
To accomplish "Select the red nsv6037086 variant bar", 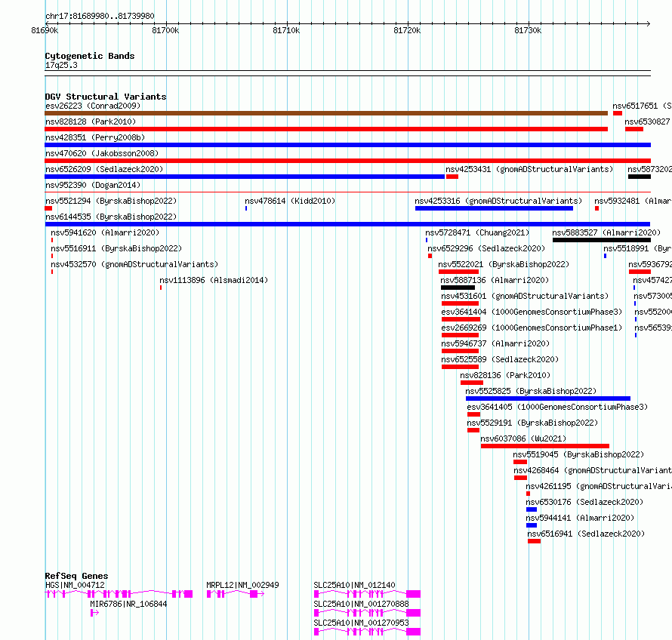I will [x=544, y=446].
